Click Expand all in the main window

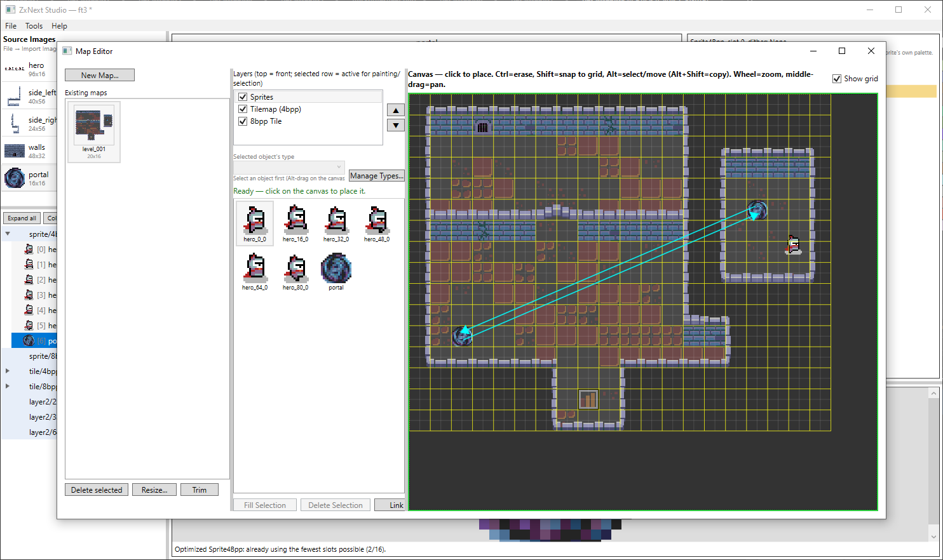pos(22,218)
